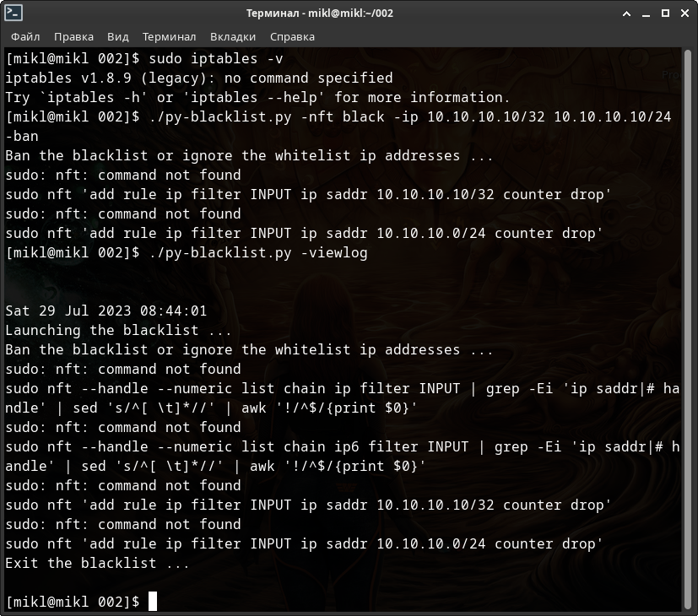The width and height of the screenshot is (698, 616).
Task: Roll up window with the caret button
Action: point(625,13)
